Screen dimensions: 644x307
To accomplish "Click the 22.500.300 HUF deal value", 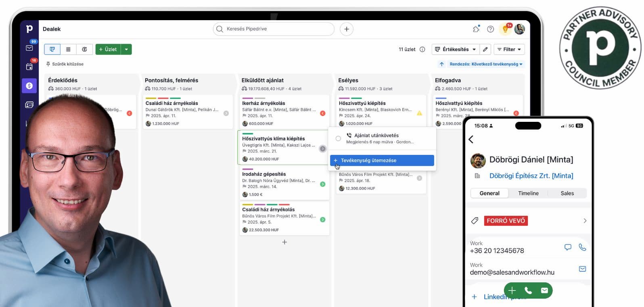I will coord(264,230).
